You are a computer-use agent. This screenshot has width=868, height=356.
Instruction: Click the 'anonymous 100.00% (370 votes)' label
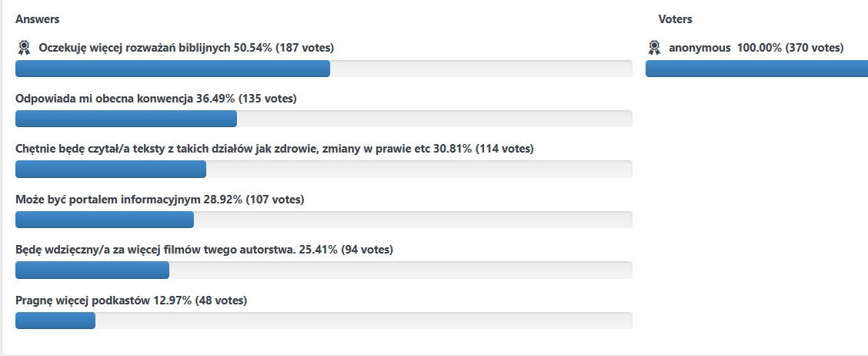pos(756,48)
